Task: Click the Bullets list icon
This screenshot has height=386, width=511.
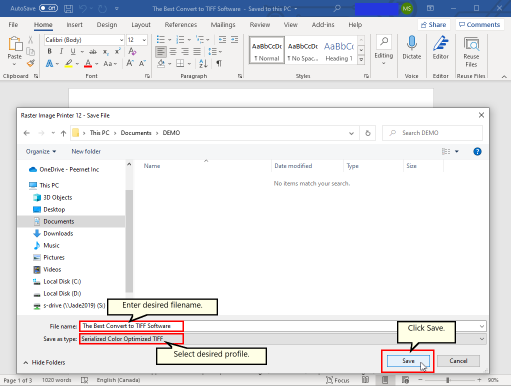Action: (161, 40)
